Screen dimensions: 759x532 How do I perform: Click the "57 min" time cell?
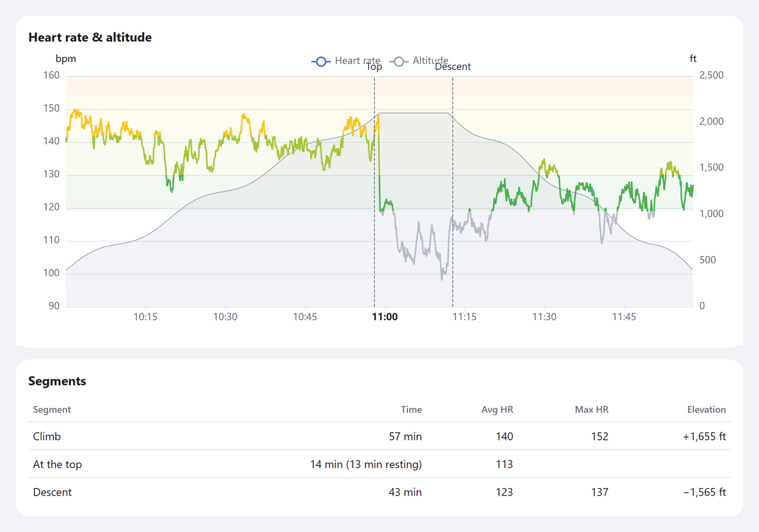405,437
